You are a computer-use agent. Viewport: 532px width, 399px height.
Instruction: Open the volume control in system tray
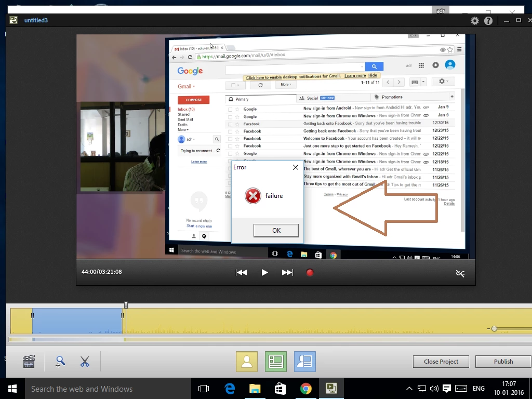point(434,389)
